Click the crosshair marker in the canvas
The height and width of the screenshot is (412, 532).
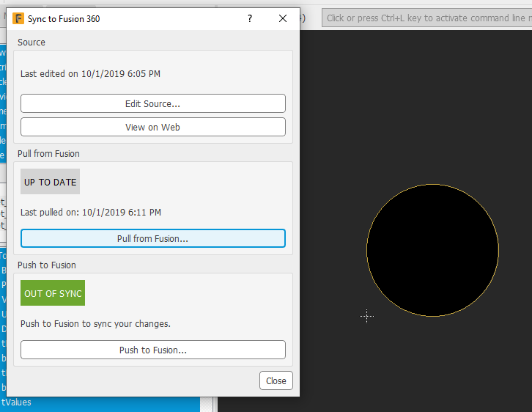click(367, 316)
